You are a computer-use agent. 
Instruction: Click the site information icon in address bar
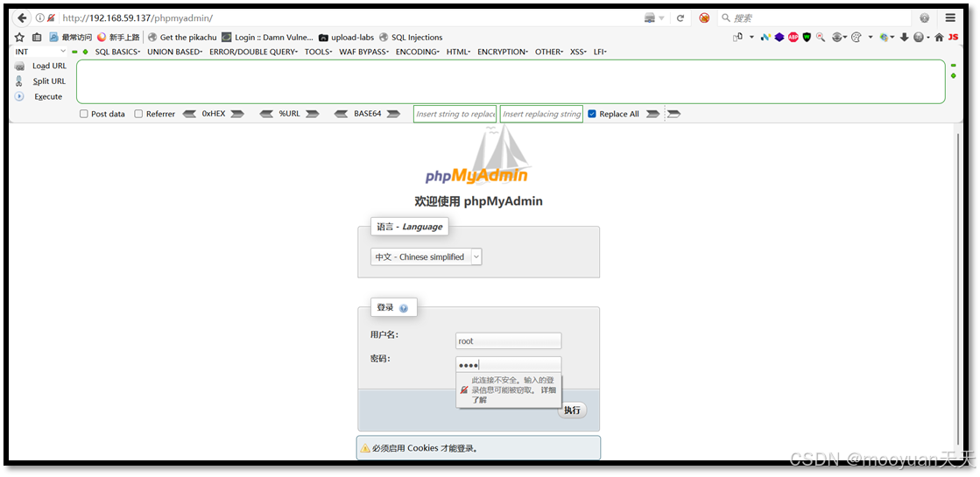click(x=40, y=18)
